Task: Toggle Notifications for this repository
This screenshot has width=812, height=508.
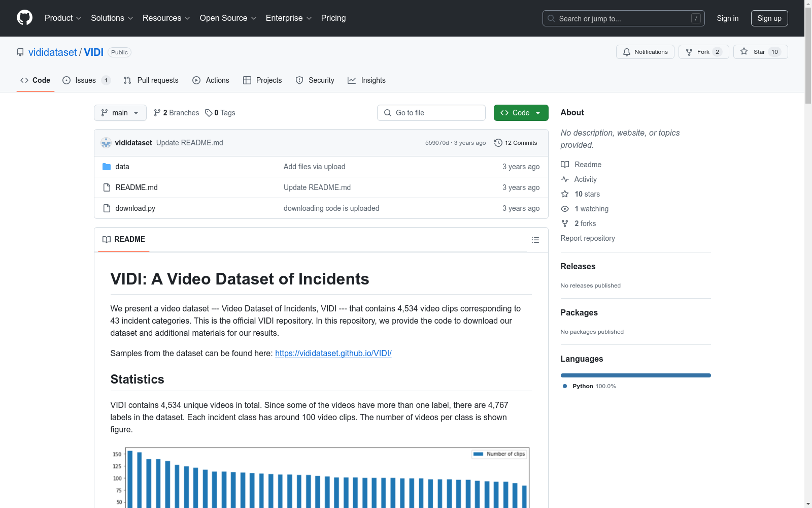Action: pyautogui.click(x=645, y=52)
